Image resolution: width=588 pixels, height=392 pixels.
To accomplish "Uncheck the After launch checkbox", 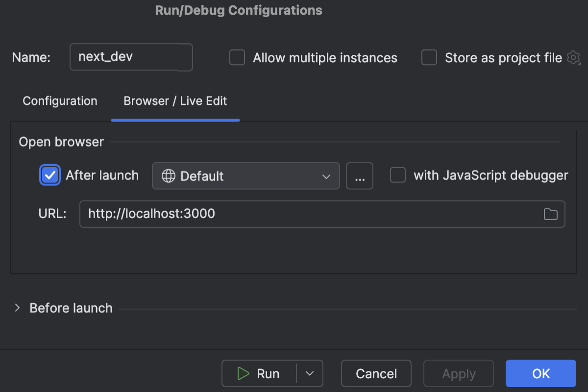I will tap(49, 175).
